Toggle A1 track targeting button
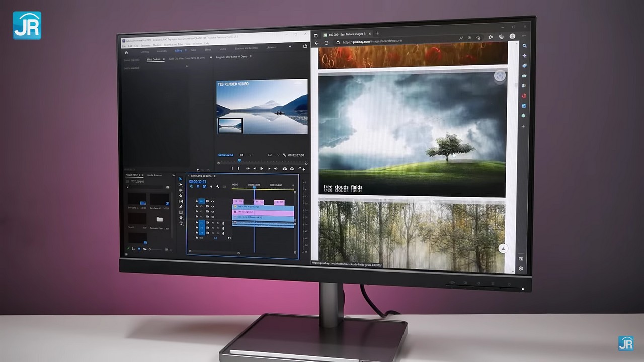644x362 pixels. click(202, 222)
